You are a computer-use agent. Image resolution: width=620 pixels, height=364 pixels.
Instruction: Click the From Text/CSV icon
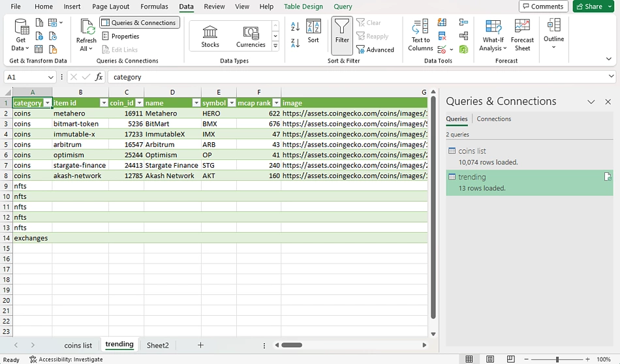pyautogui.click(x=39, y=23)
